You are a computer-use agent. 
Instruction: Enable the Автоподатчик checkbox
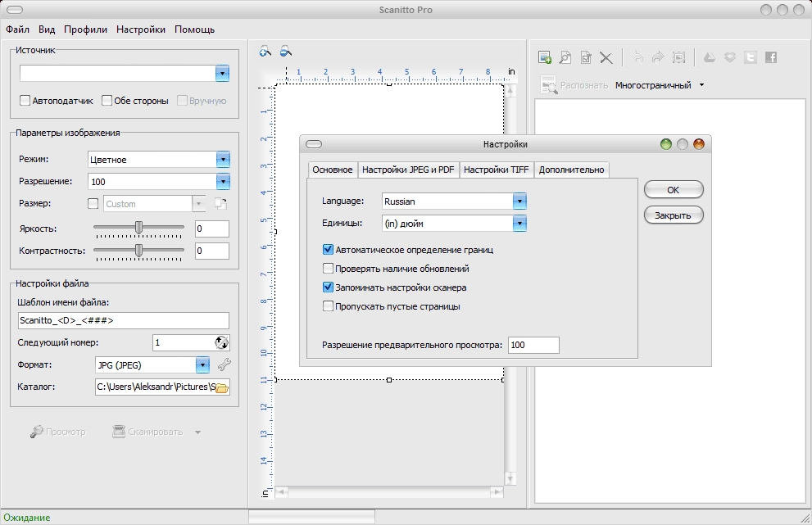coord(25,101)
